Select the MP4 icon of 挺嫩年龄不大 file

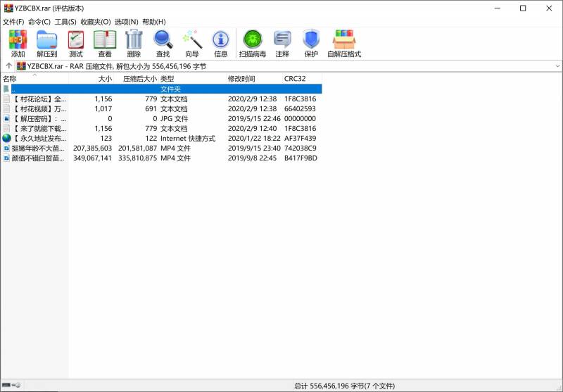(6, 148)
